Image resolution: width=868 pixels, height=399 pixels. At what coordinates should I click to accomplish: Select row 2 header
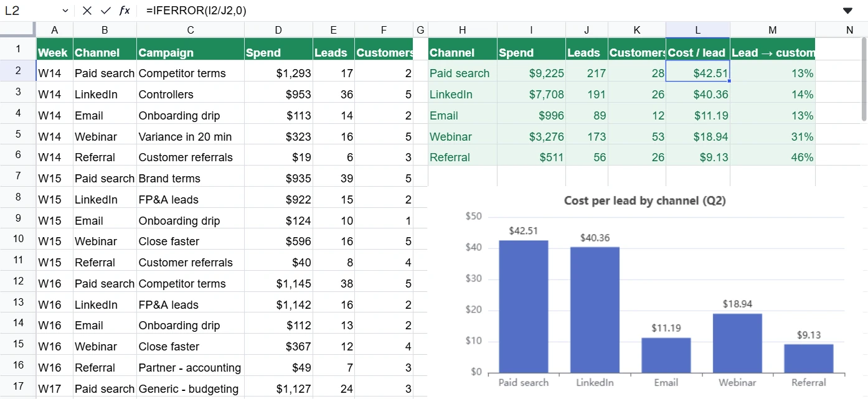click(x=18, y=71)
